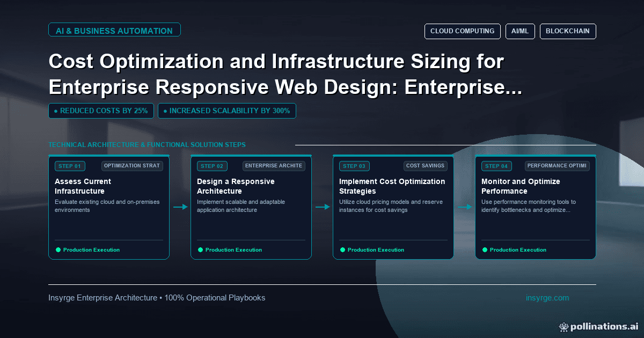Visit the insyrge.com link
Screen dimensions: 644x338
tap(547, 298)
